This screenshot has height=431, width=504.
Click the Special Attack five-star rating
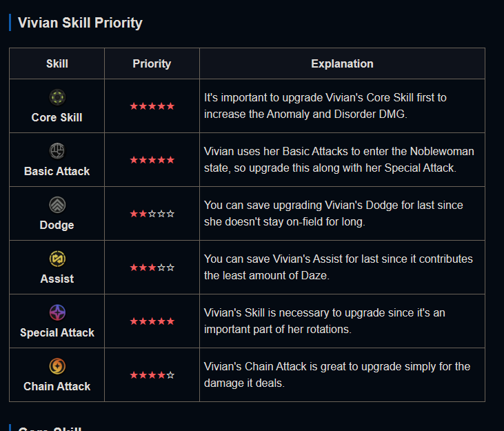click(x=152, y=321)
